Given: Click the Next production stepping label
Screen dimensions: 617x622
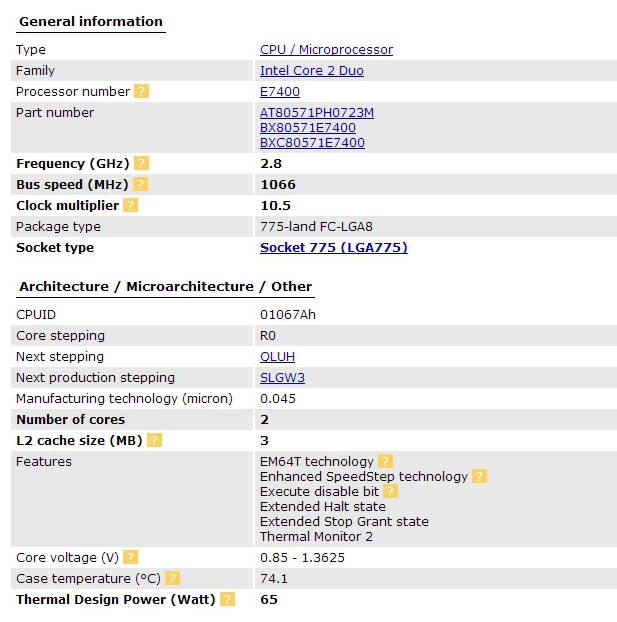Looking at the screenshot, I should click(95, 378).
